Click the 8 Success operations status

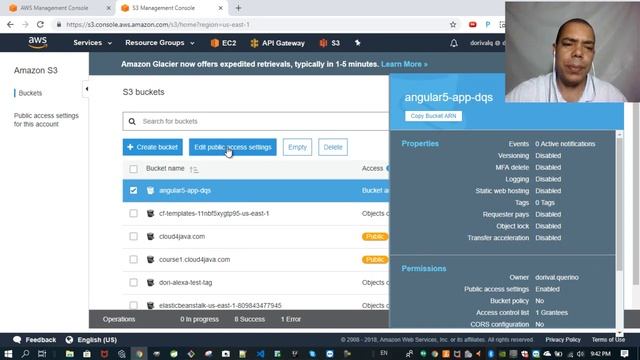click(x=249, y=319)
